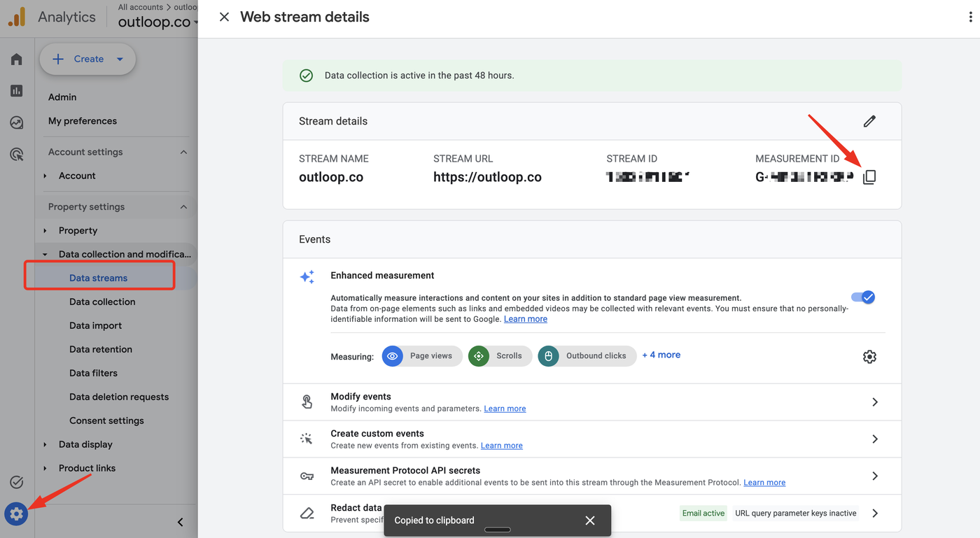Open the Reports bar chart icon
The width and height of the screenshot is (980, 538).
(x=17, y=91)
